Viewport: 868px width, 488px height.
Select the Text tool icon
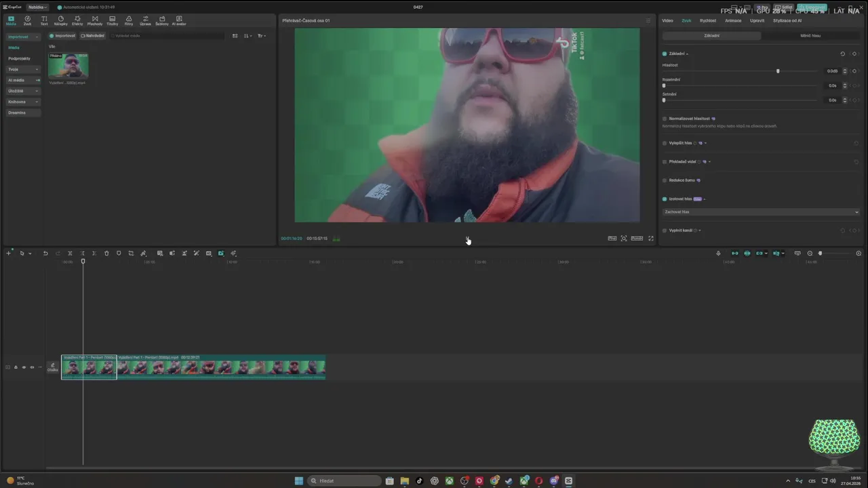coord(44,20)
